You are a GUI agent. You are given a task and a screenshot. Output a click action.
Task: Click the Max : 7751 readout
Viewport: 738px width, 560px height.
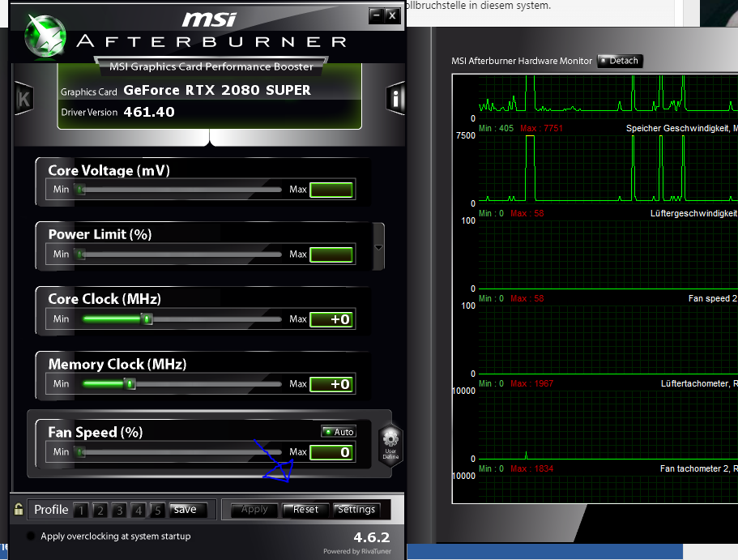point(541,128)
